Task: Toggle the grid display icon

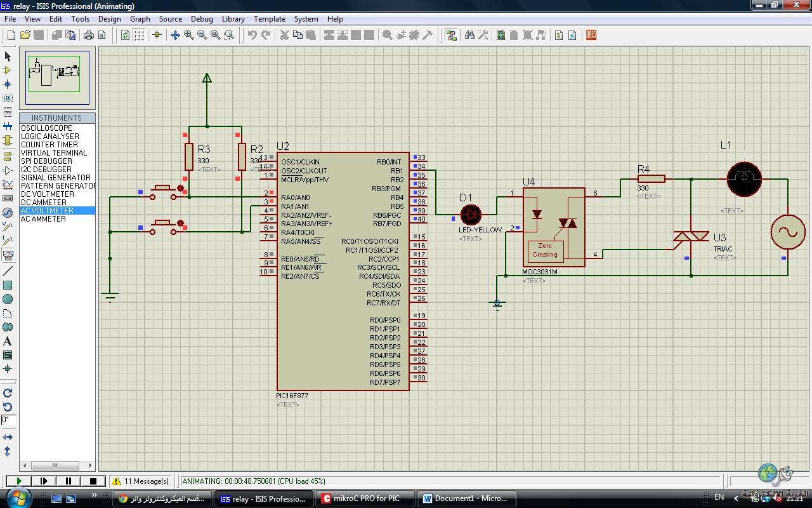Action: pyautogui.click(x=139, y=35)
